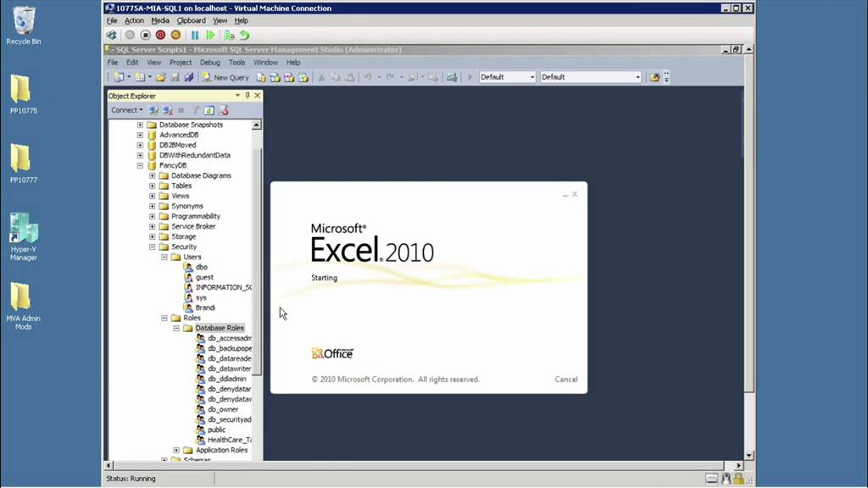Expand the Application Roles folder

click(x=176, y=451)
